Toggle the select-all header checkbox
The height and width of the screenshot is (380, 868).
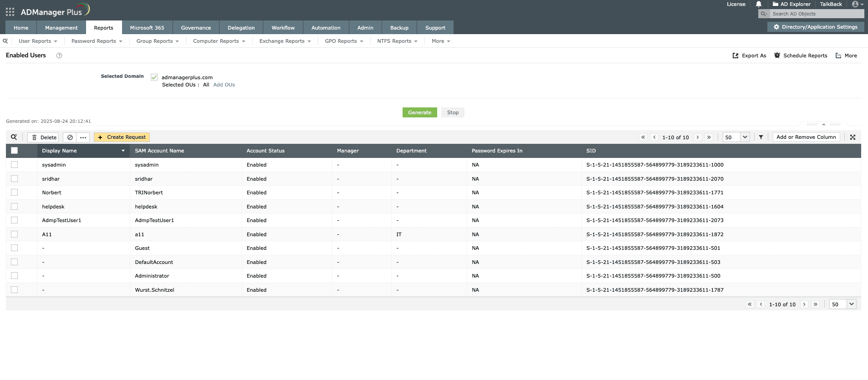point(15,151)
